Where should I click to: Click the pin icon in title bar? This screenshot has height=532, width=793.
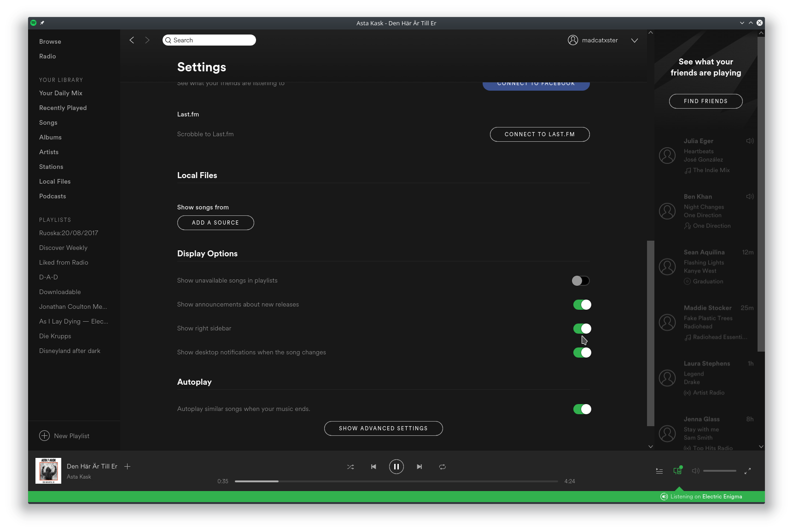pos(42,23)
